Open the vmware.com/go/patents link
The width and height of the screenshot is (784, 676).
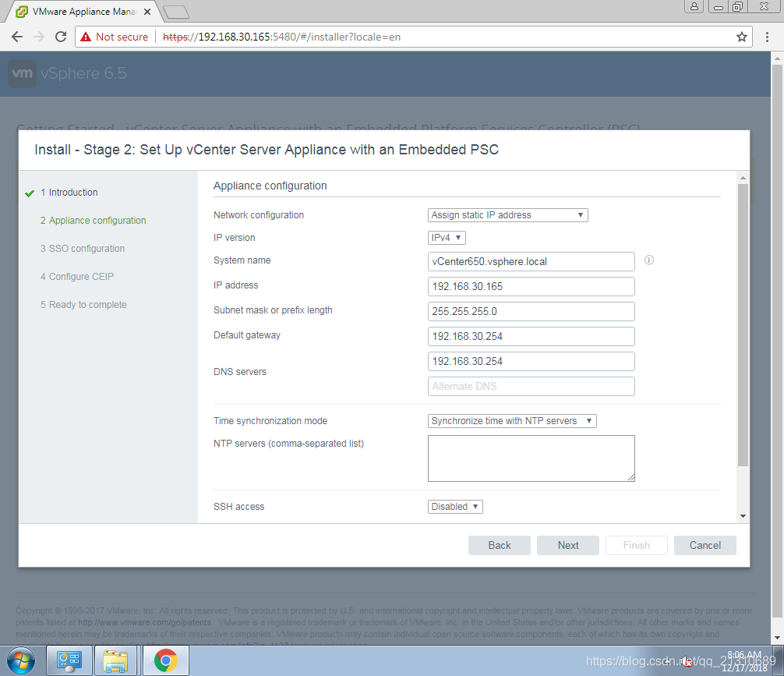[144, 622]
